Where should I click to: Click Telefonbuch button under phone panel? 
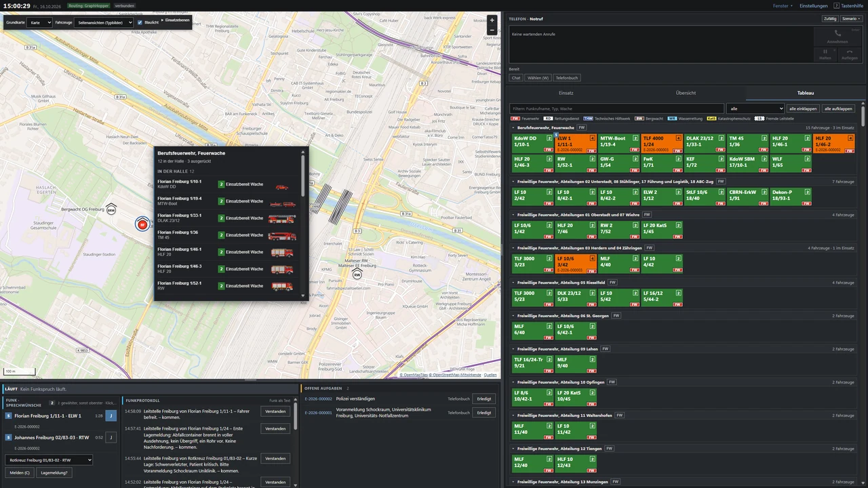click(x=567, y=78)
